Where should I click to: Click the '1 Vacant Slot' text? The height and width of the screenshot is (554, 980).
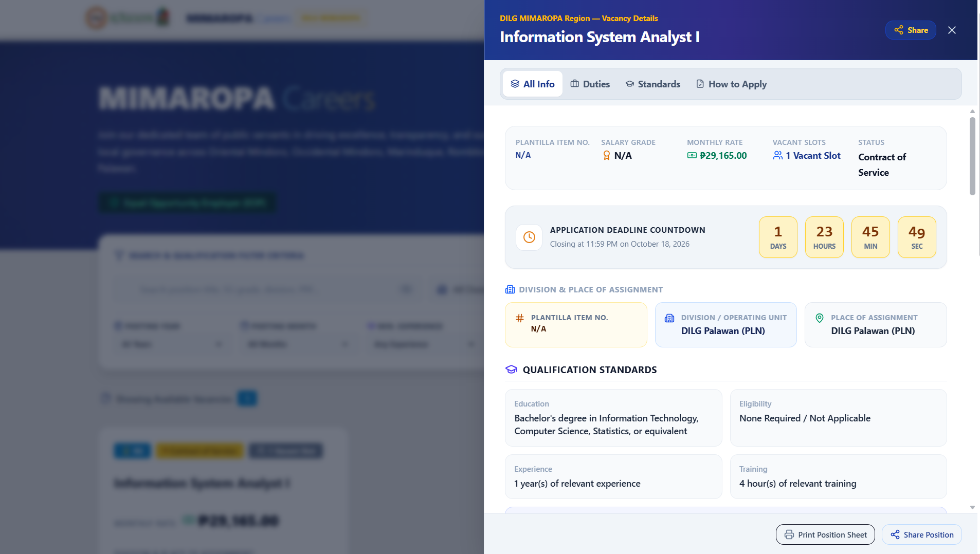[813, 156]
